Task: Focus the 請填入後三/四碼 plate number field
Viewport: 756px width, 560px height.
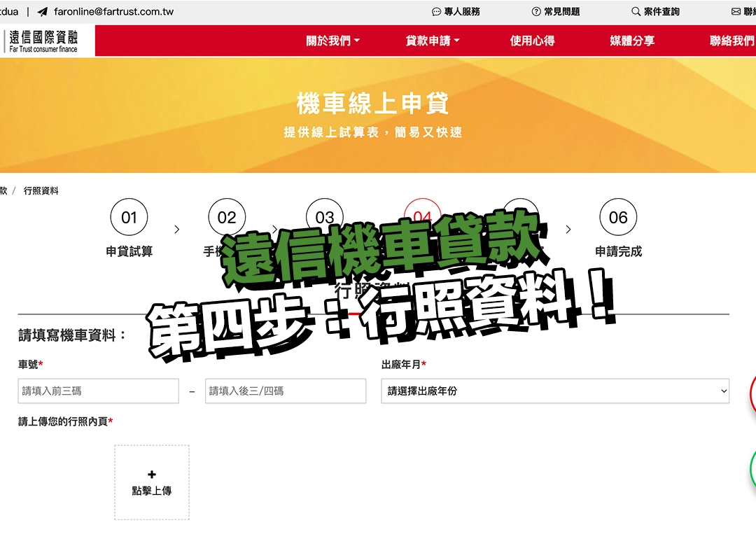Action: tap(286, 391)
